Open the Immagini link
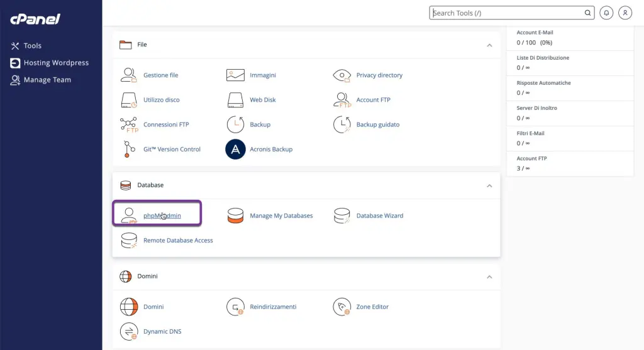Image resolution: width=644 pixels, height=350 pixels. (263, 75)
